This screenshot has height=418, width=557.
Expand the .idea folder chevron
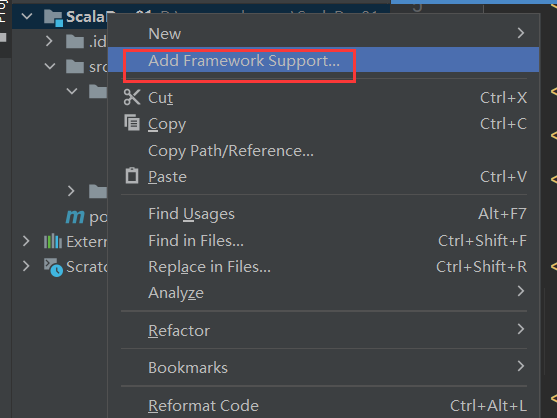click(49, 41)
